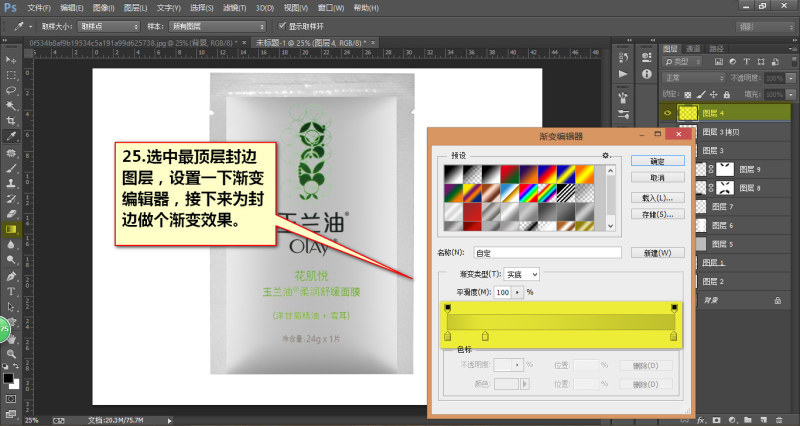The width and height of the screenshot is (800, 426).
Task: Select the right opacity stop above gradient
Action: click(x=674, y=308)
